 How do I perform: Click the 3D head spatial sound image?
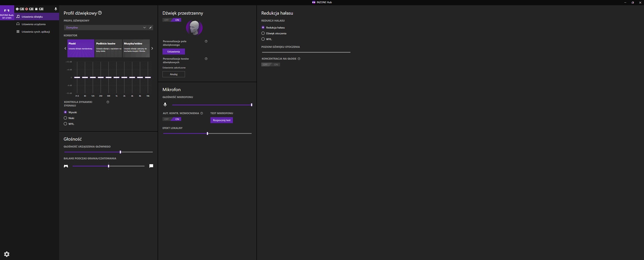(x=194, y=28)
